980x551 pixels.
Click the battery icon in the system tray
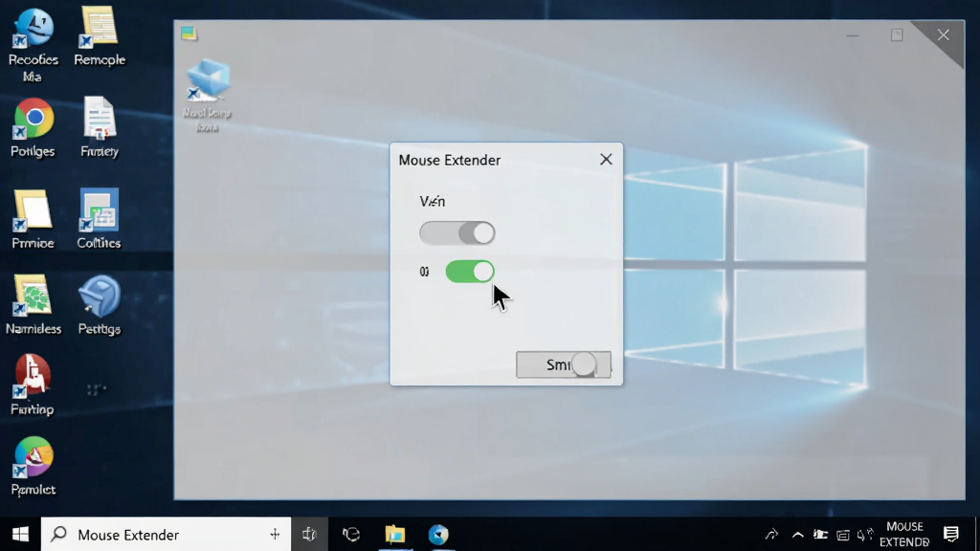coord(820,534)
